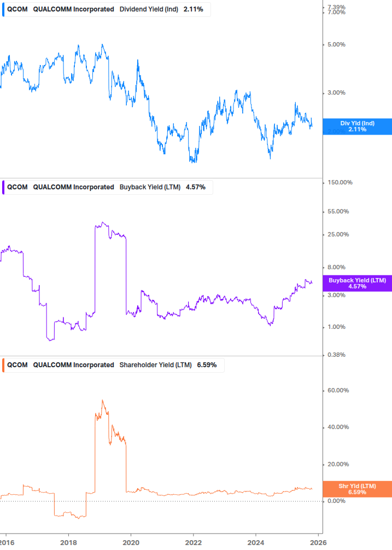Click the orange 'Shr Yld (LTM) 6.59%' axis tag
392x550 pixels.
[x=357, y=489]
